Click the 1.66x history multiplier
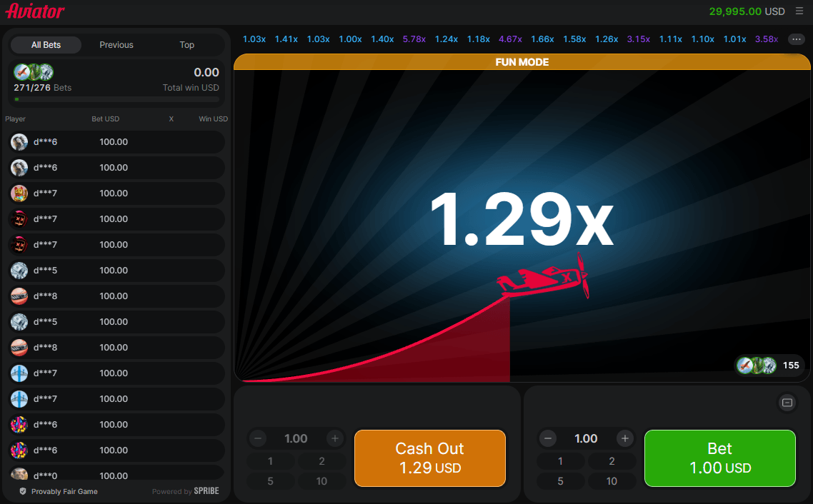Image resolution: width=813 pixels, height=504 pixels. (x=542, y=39)
